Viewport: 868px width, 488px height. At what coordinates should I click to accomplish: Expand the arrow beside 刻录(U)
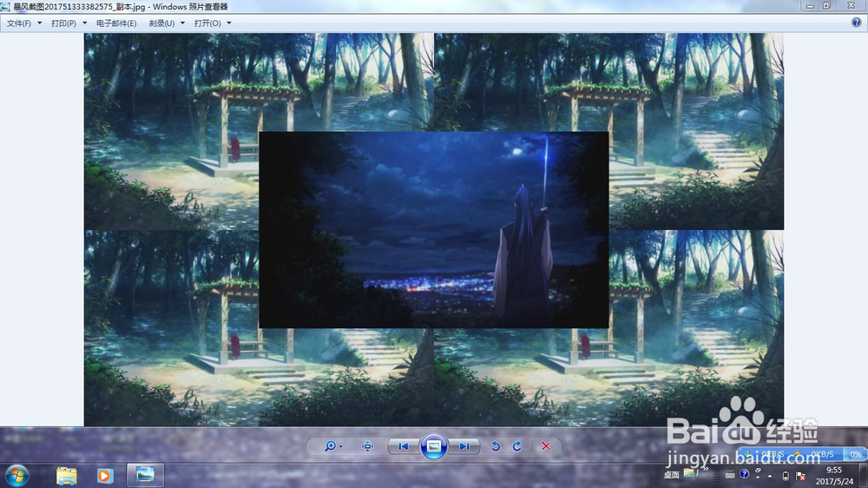tap(182, 23)
